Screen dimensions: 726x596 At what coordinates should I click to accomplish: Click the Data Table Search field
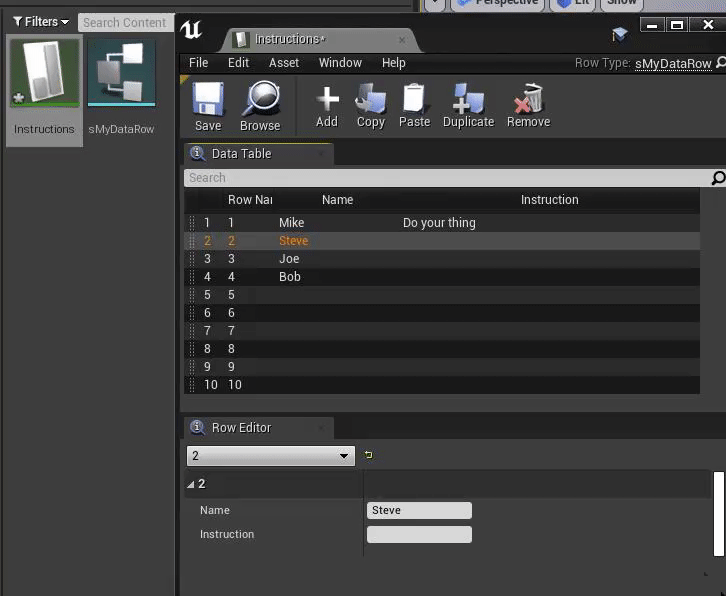tap(447, 178)
